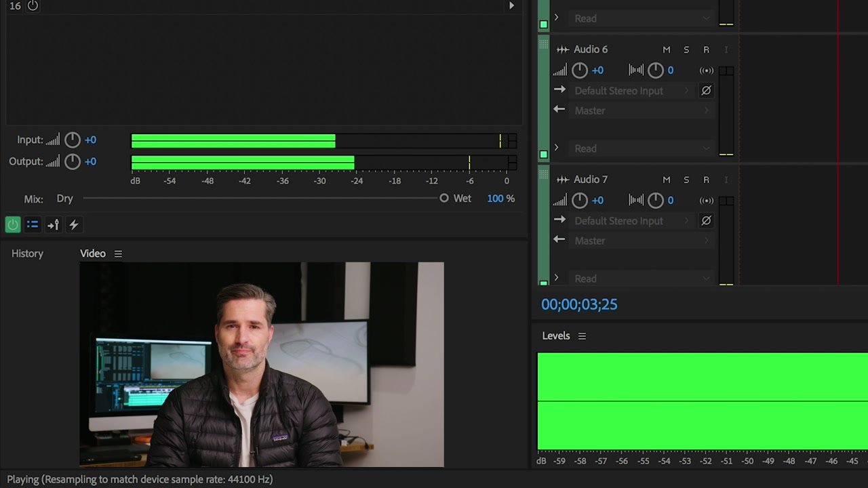Click the volume knob on Audio 6
The image size is (868, 488).
[580, 70]
